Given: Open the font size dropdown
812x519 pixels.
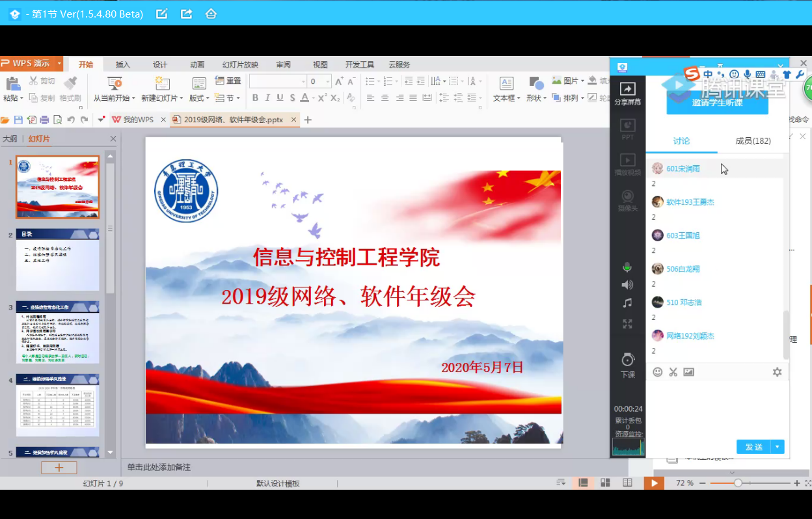Looking at the screenshot, I should coord(327,81).
